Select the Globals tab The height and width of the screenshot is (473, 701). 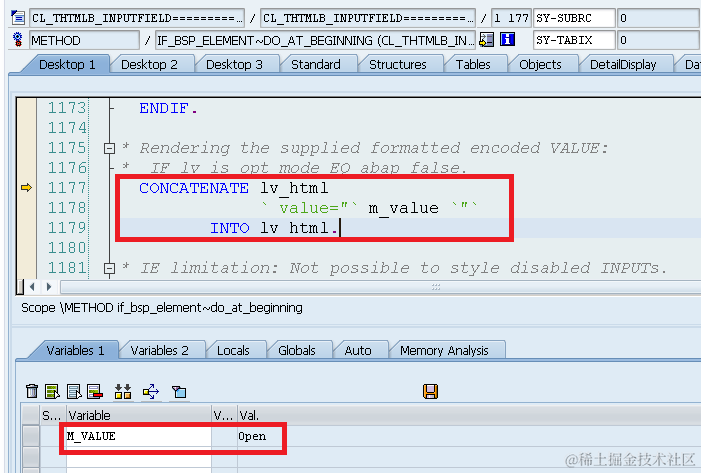(297, 351)
